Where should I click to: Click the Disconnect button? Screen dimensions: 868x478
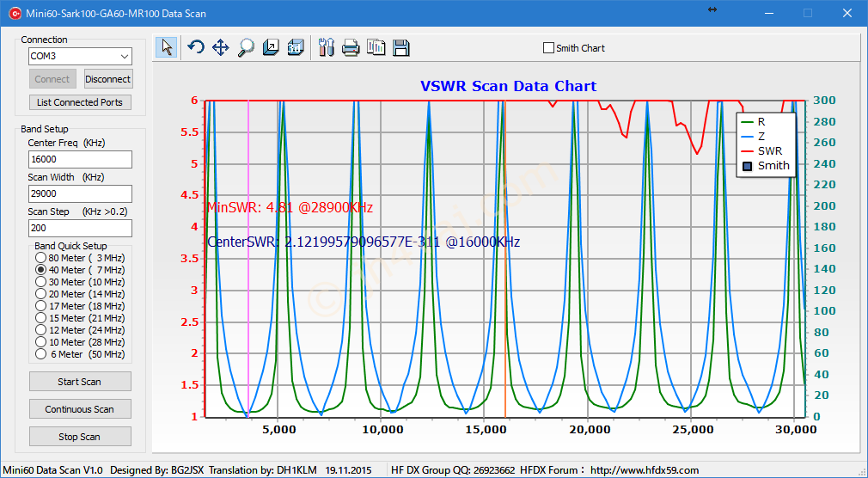click(108, 79)
